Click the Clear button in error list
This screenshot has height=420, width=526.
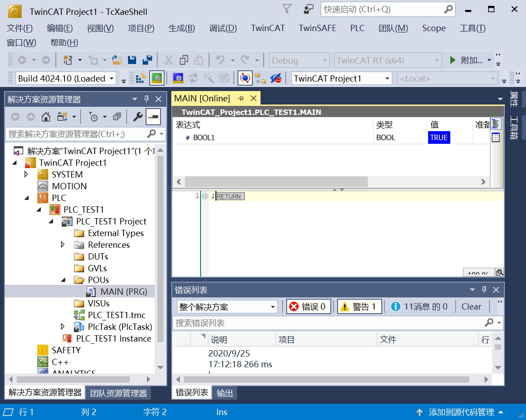[471, 306]
